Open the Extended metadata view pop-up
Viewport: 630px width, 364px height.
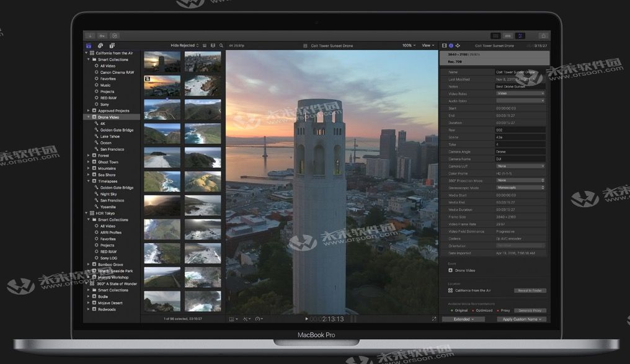(463, 319)
